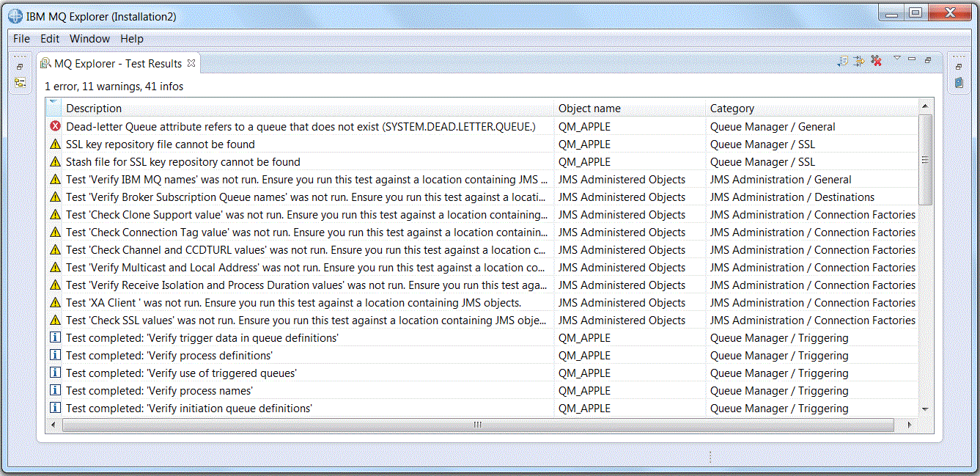Click info icon beside 'Verify use of triggered queues'

pyautogui.click(x=55, y=373)
